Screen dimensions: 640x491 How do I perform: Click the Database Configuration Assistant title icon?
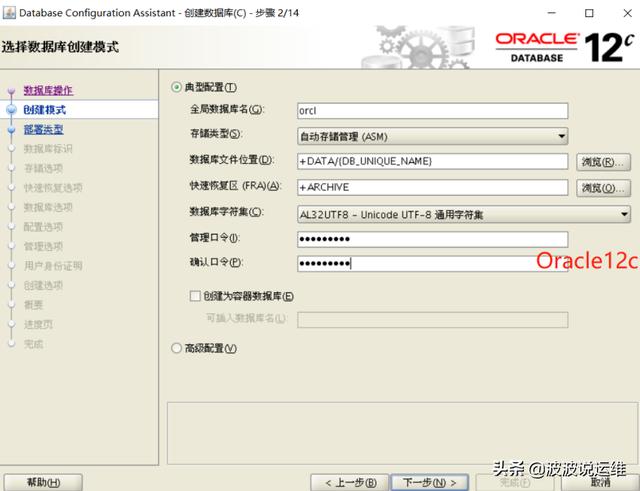point(9,13)
